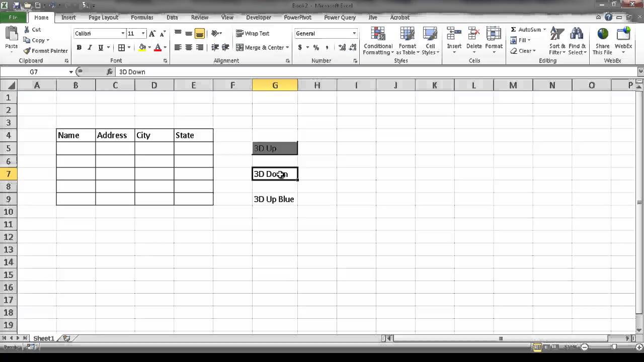644x362 pixels.
Task: Select cell G5 containing 3D Up
Action: [x=275, y=148]
